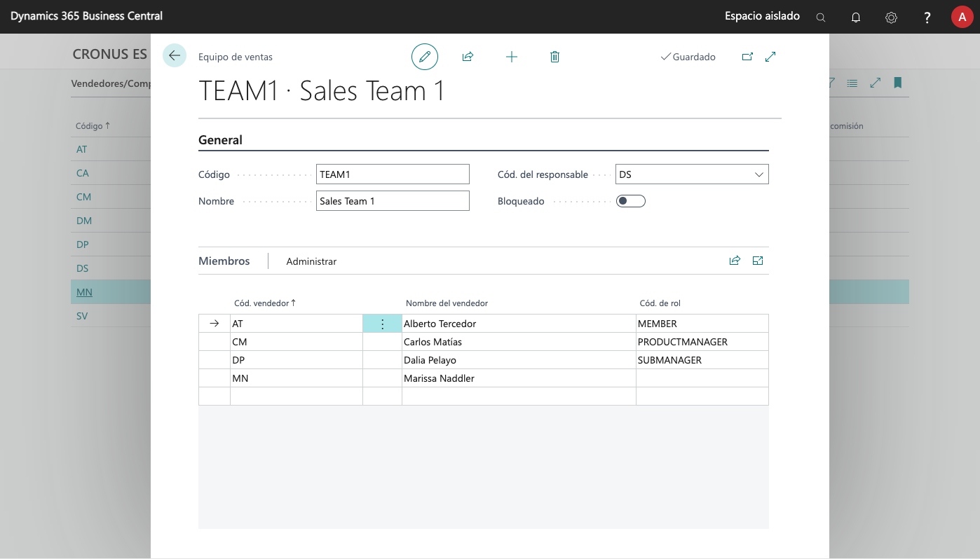
Task: Select the MN vendor code cell
Action: tap(296, 378)
